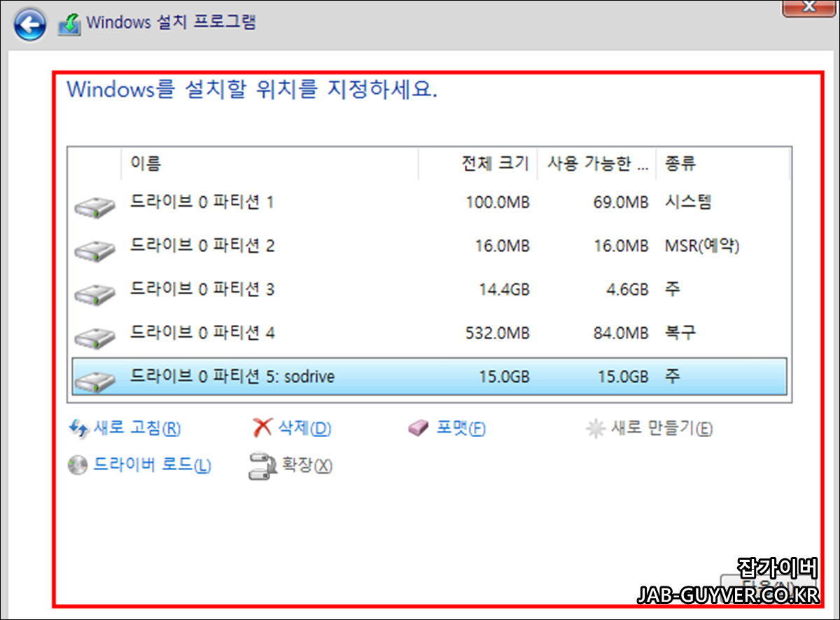The height and width of the screenshot is (620, 840).
Task: Choose 삭제(D) to delete partition
Action: 304,428
